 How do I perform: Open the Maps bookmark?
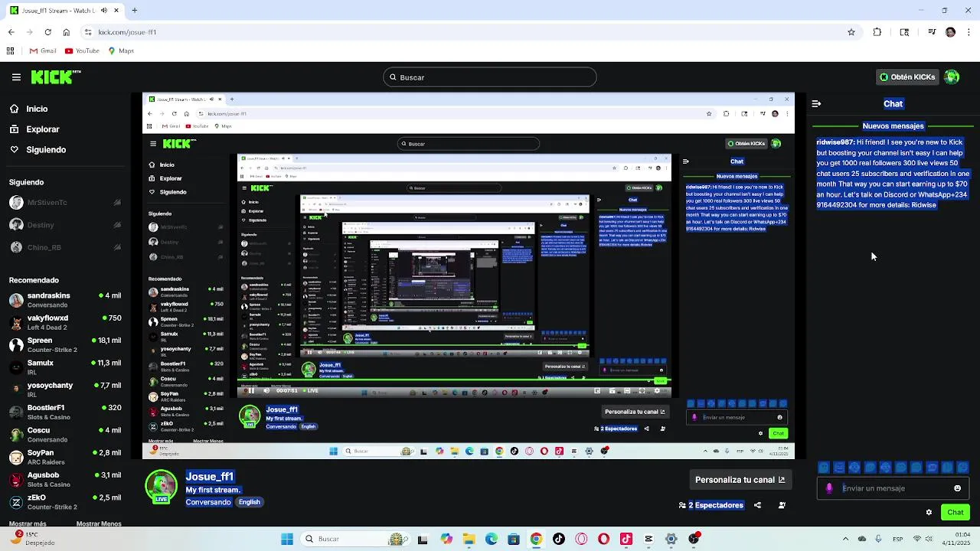[x=121, y=51]
